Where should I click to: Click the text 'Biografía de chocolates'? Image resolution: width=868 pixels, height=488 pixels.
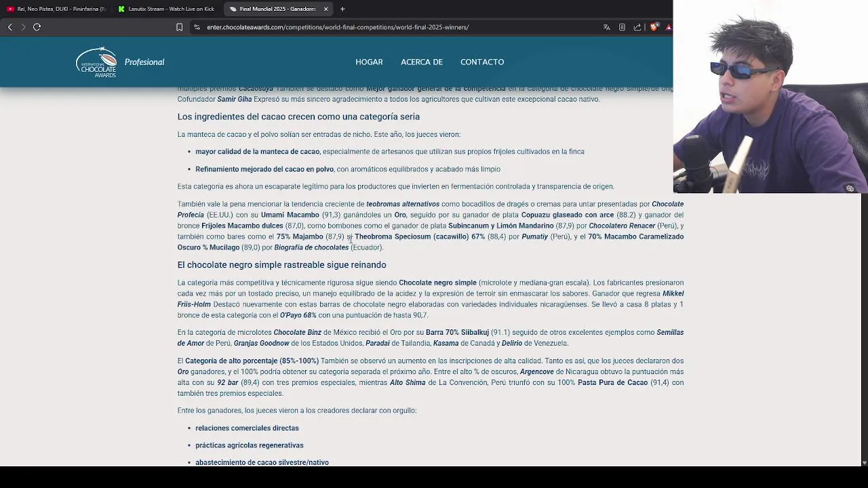pos(311,247)
